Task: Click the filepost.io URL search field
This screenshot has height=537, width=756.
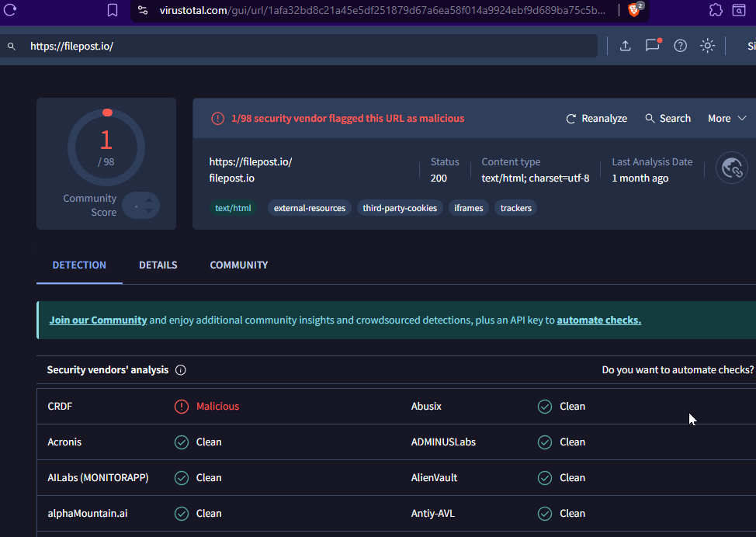Action: tap(310, 46)
